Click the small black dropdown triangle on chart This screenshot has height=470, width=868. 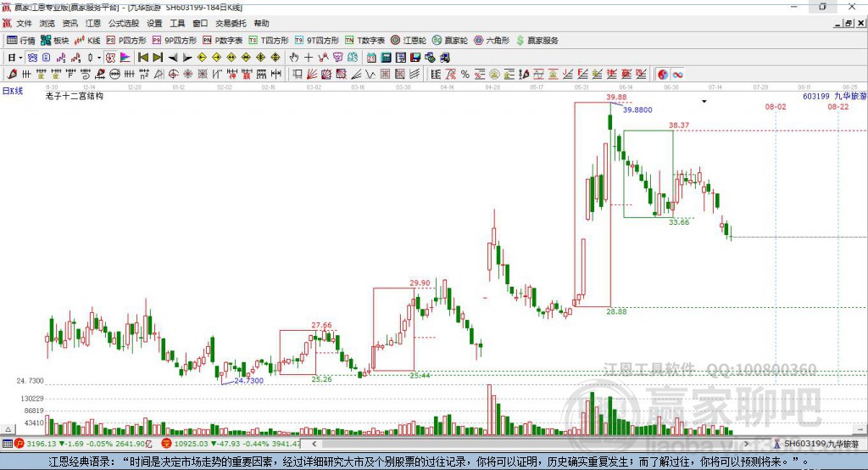click(x=704, y=102)
